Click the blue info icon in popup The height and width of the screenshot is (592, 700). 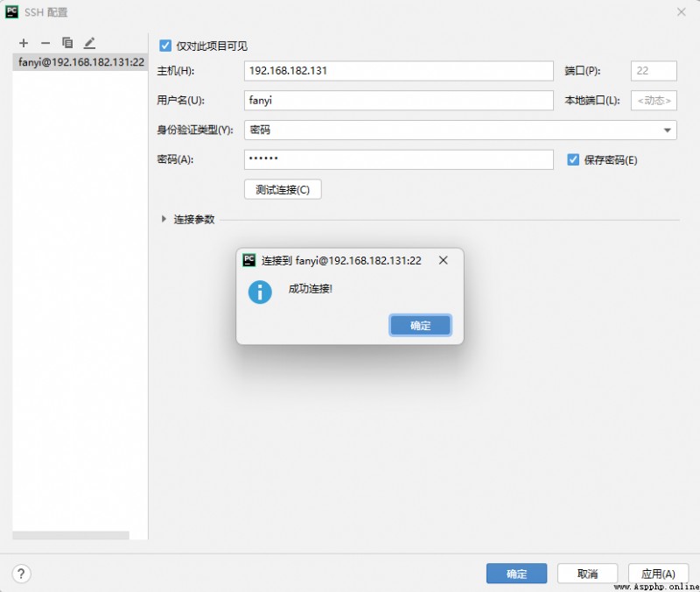(x=260, y=292)
